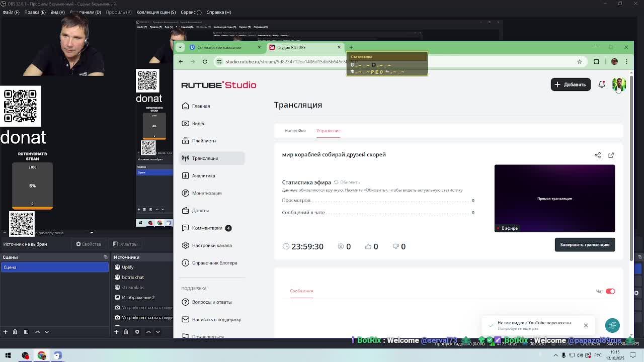Move scene up with the arrow
Screen dimensions: 644x362
(x=37, y=332)
